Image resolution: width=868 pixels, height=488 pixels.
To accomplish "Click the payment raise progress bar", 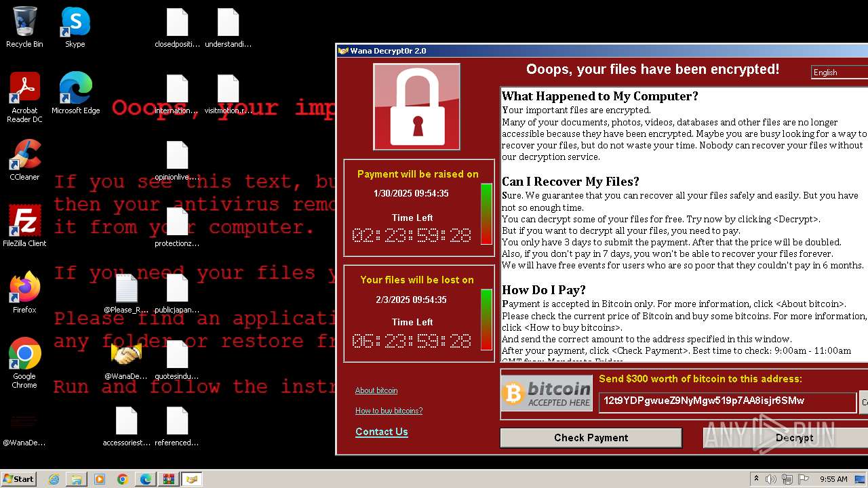I will point(486,214).
